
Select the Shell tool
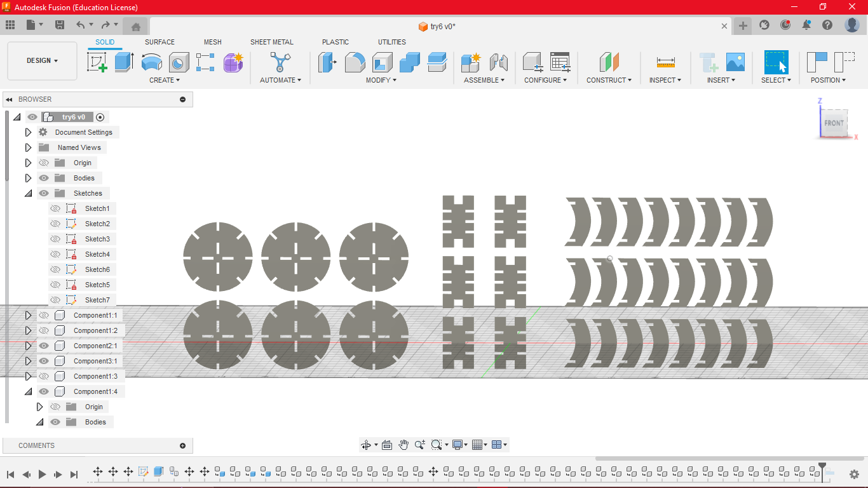(x=383, y=62)
